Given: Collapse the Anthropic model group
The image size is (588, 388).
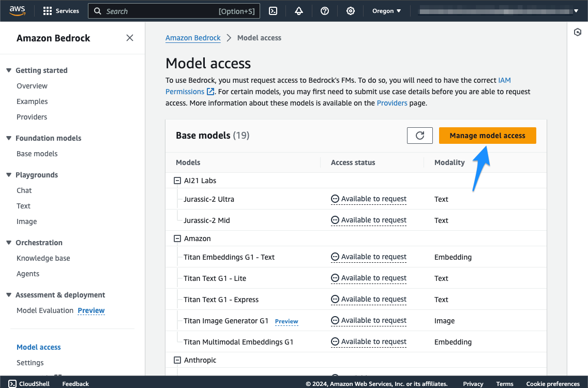Looking at the screenshot, I should (177, 360).
